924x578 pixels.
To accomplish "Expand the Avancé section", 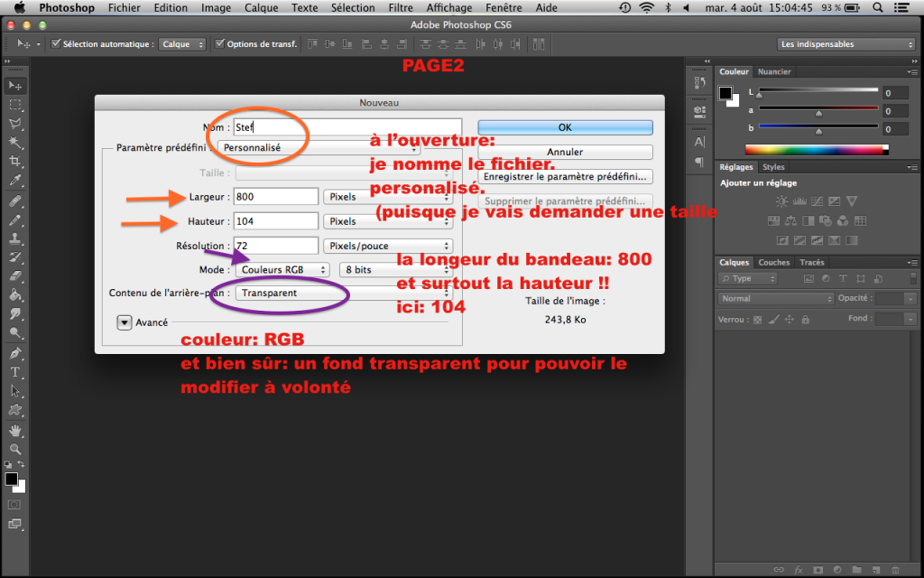I will (x=125, y=322).
